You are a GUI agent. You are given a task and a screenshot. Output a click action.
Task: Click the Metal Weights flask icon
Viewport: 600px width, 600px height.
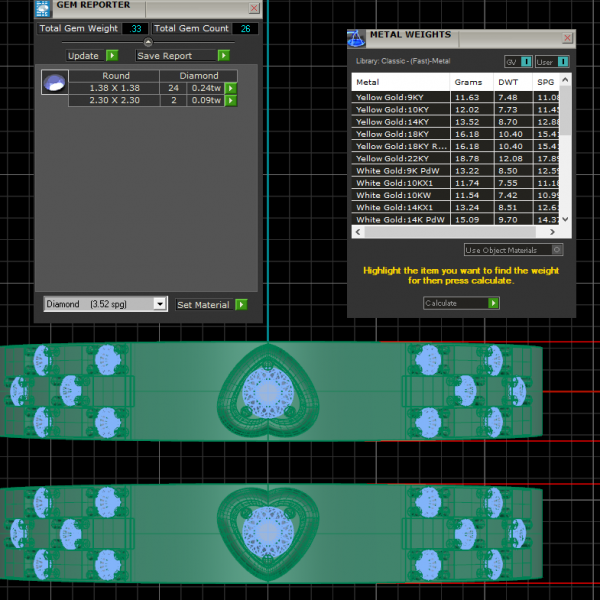click(356, 38)
